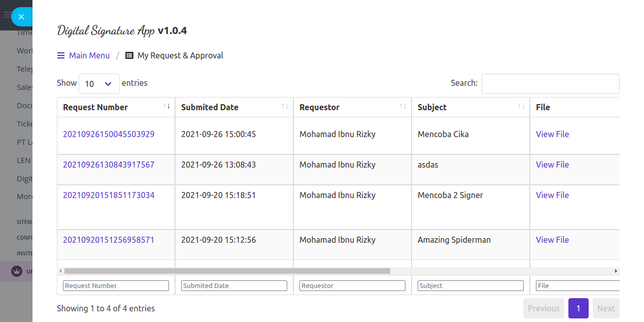Click the table Search input field
Screen dimensions: 644x322
[550, 84]
